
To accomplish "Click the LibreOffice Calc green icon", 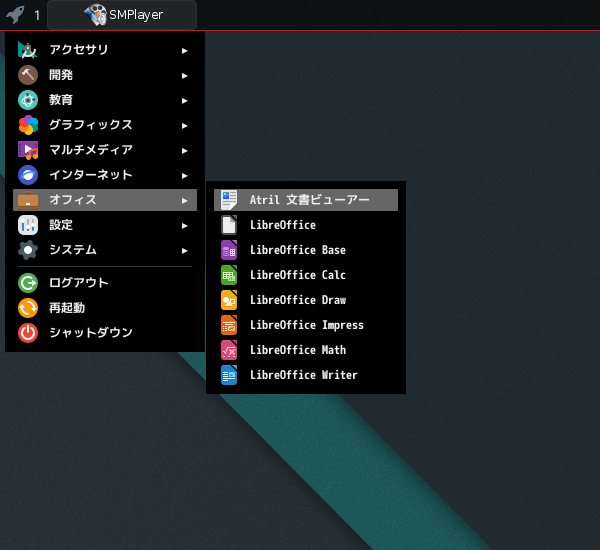I will coord(229,275).
